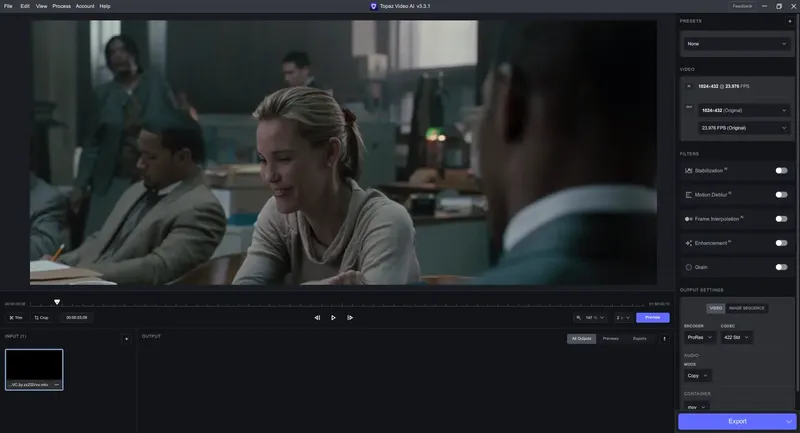The width and height of the screenshot is (800, 433).
Task: Switch to the Previews tab
Action: point(610,339)
